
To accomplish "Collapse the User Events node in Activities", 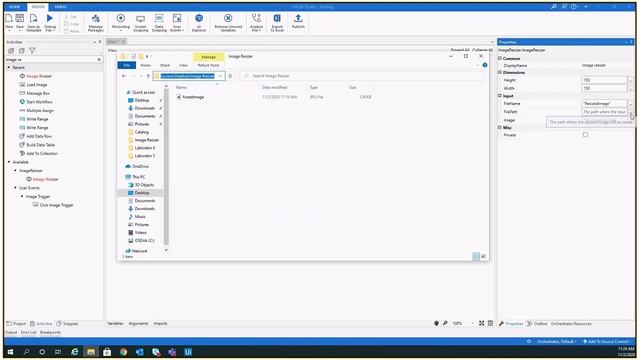I will point(16,188).
